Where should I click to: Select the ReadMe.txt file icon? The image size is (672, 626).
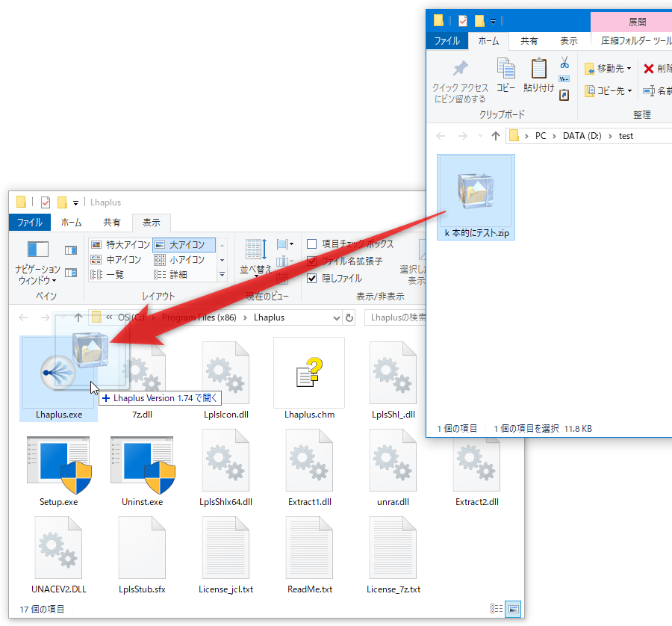[309, 548]
